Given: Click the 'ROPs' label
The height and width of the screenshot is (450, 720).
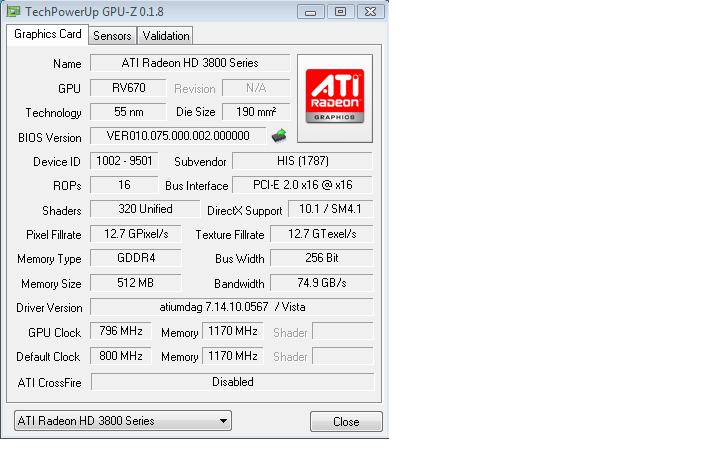Looking at the screenshot, I should pyautogui.click(x=67, y=186).
